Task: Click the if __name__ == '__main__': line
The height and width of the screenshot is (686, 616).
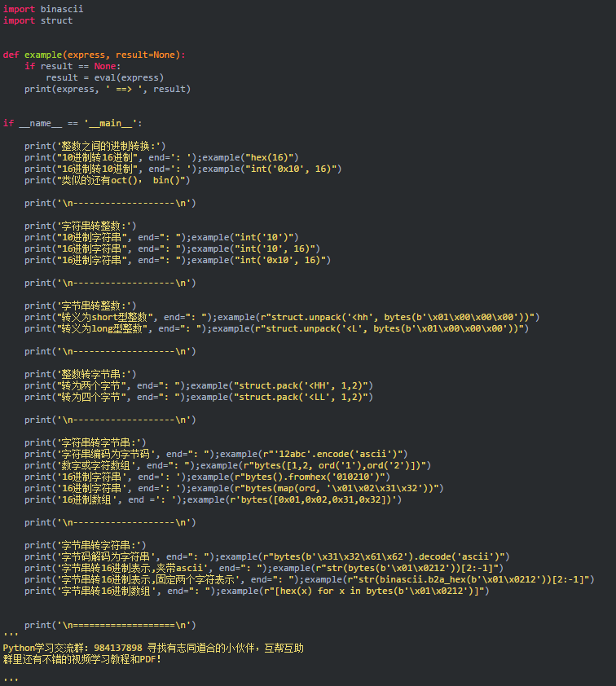Action: [x=73, y=123]
